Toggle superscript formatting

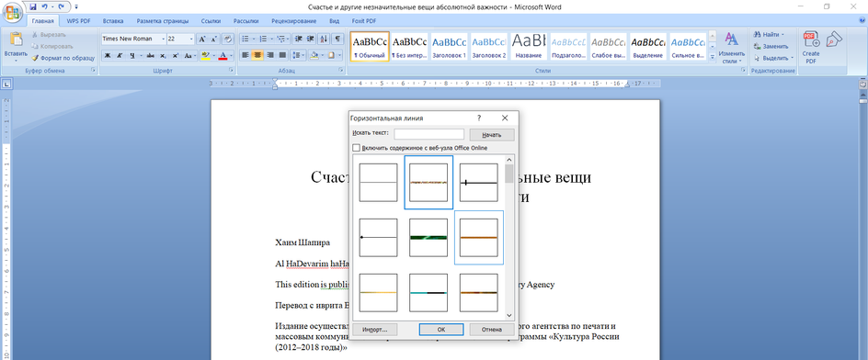click(x=175, y=55)
